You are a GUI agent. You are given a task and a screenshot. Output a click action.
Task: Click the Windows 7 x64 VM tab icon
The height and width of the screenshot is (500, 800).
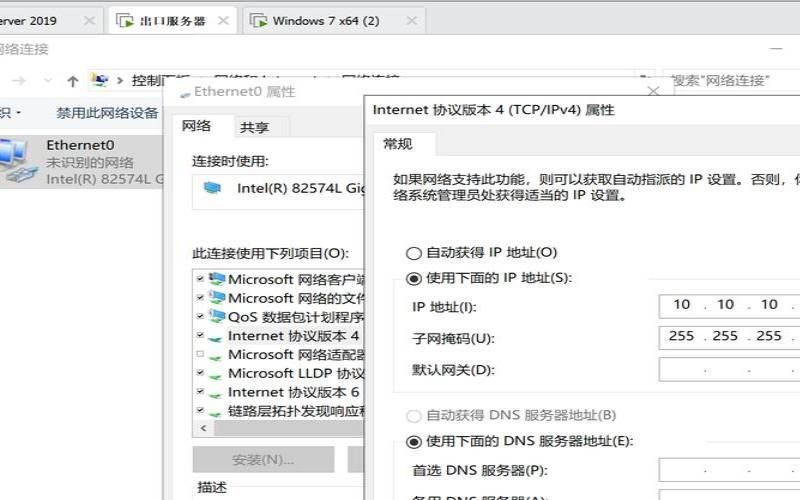click(x=259, y=20)
